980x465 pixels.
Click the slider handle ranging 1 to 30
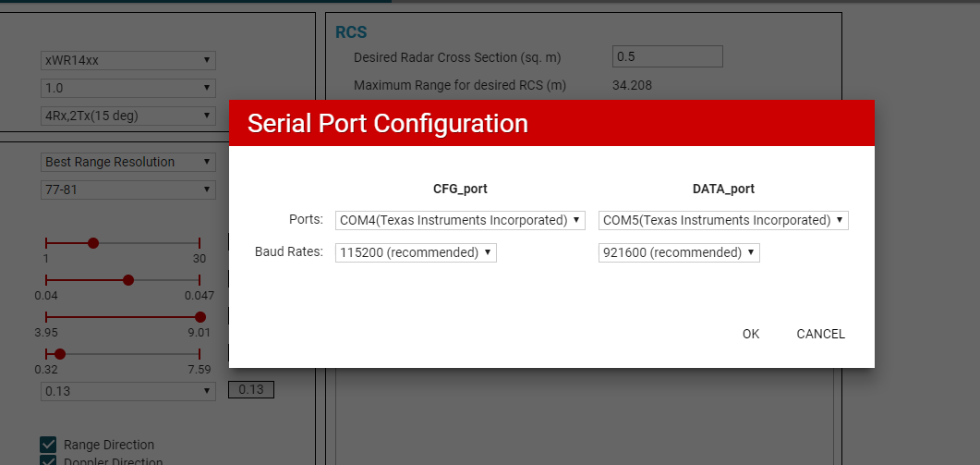tap(92, 243)
